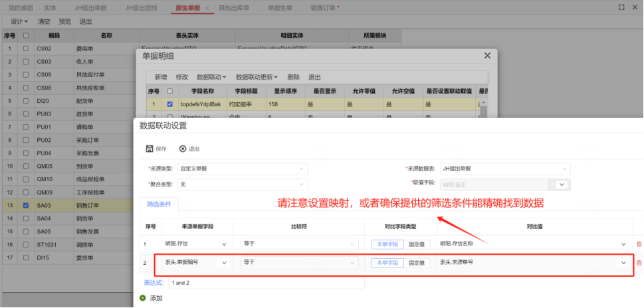The height and width of the screenshot is (308, 644).
Task: Toggle select-all checkbox in main table header
Action: (x=26, y=36)
